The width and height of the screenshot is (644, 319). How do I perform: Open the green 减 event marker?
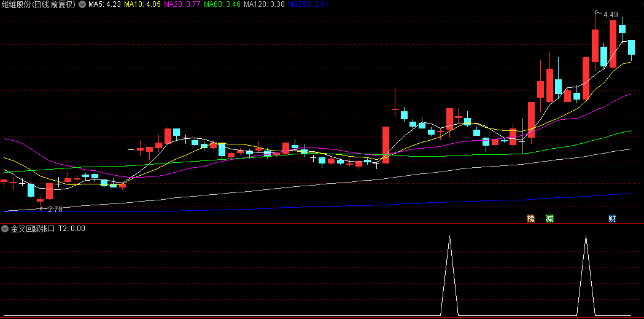(549, 219)
